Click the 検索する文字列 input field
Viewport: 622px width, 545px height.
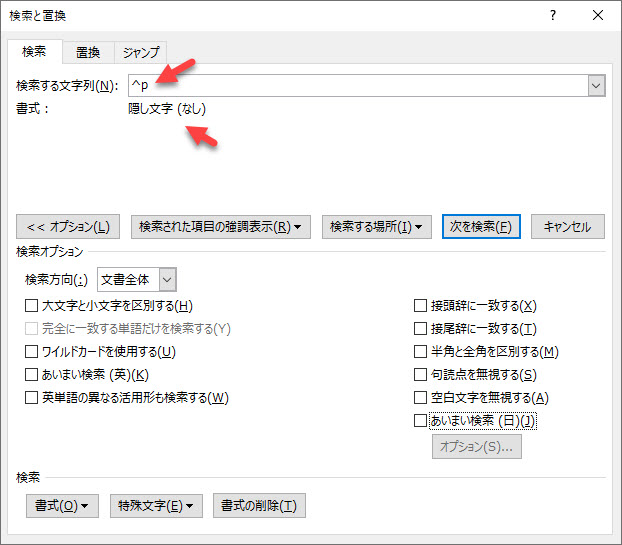point(355,86)
